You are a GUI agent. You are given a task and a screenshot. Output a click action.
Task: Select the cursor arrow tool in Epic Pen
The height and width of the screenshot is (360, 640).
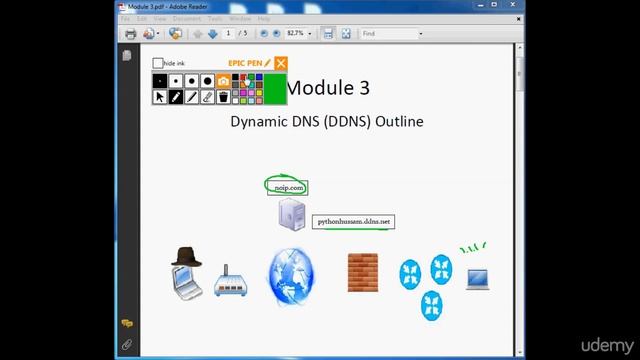click(160, 97)
